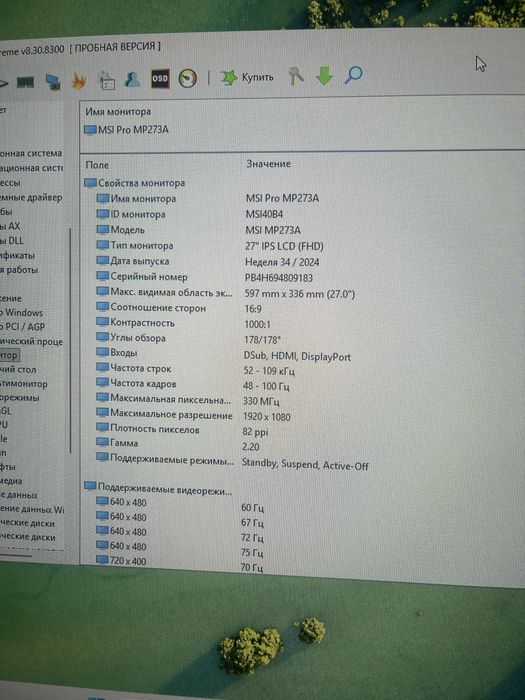Click the value Неделя 34 / 2024
Image resolution: width=525 pixels, height=700 pixels.
tap(282, 262)
